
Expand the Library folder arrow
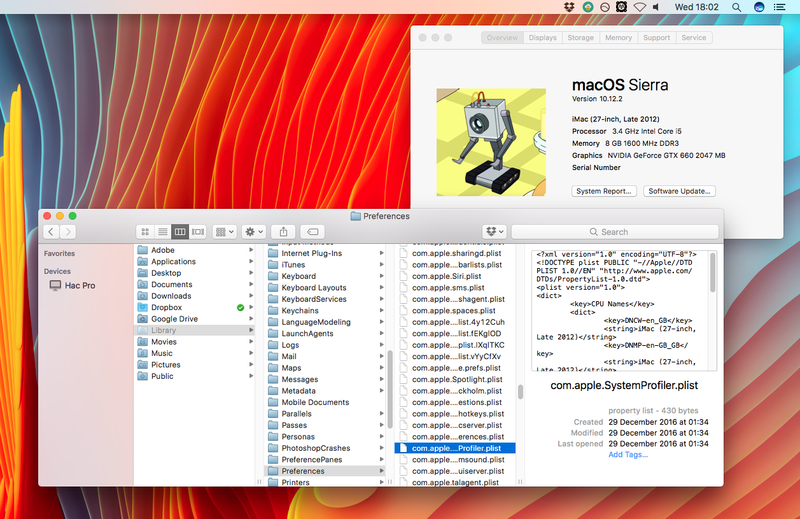[251, 330]
